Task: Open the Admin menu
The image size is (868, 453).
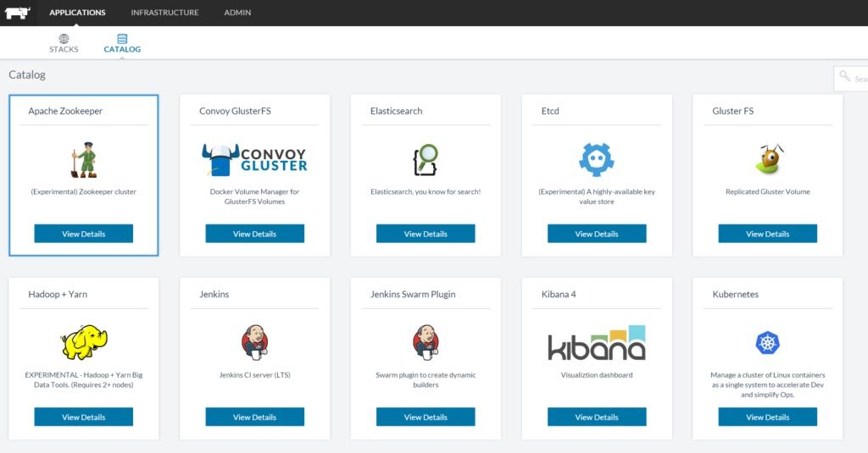Action: 237,13
